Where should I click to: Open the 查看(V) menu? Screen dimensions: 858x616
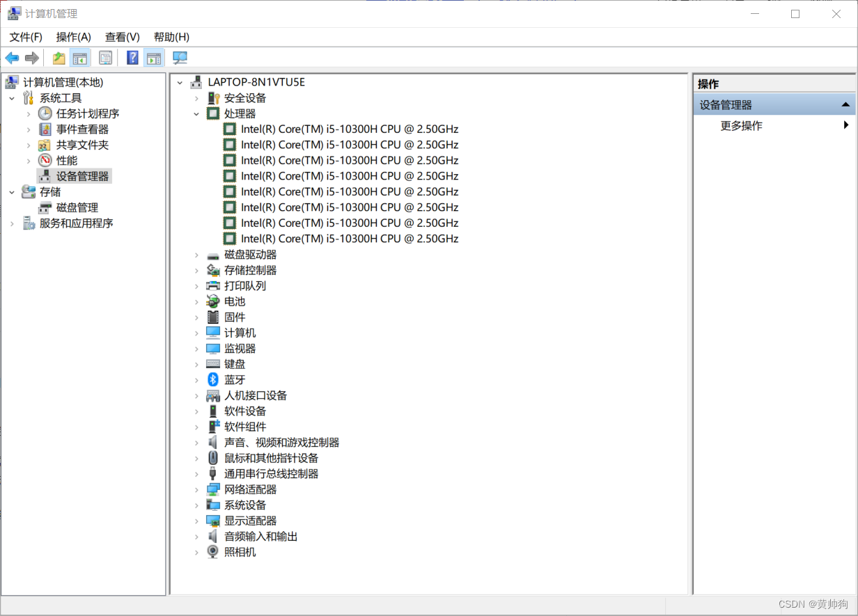click(x=123, y=37)
